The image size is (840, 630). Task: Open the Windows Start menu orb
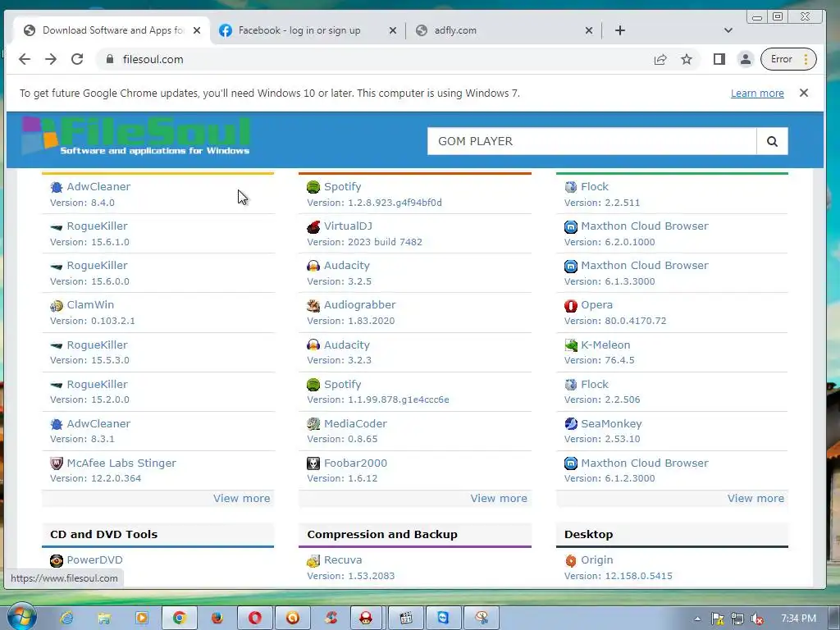click(21, 617)
